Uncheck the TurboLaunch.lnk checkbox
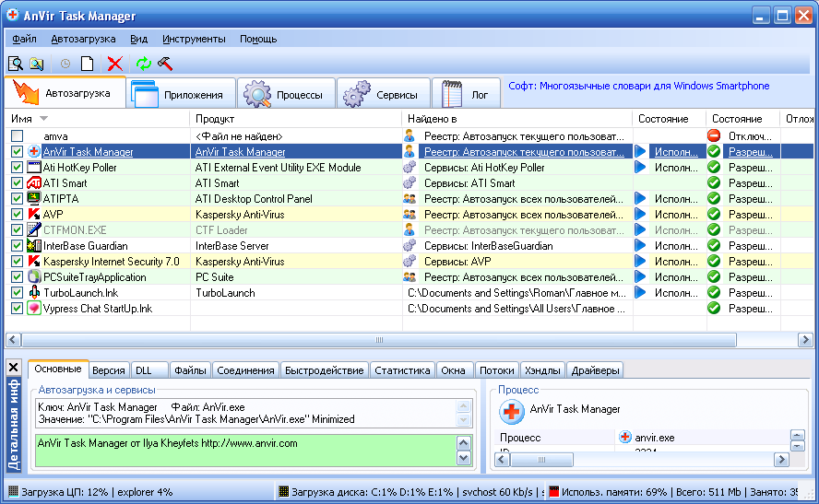The image size is (819, 504). tap(17, 292)
